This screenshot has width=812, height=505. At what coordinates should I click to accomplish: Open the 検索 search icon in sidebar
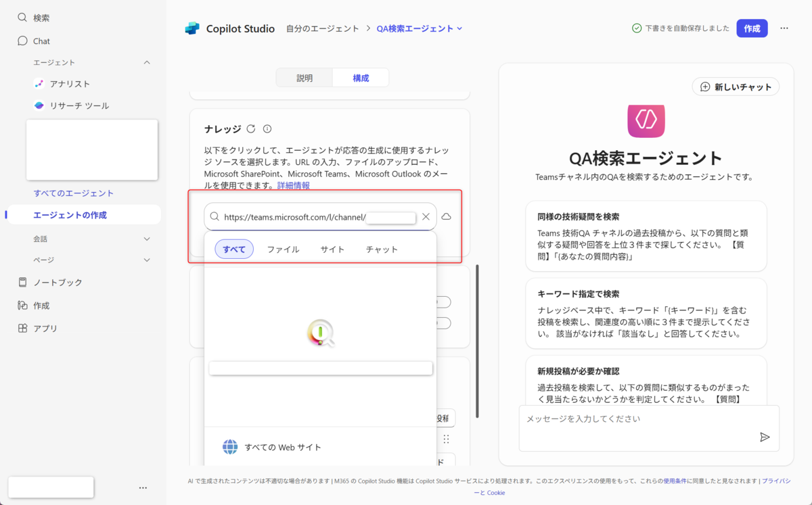click(23, 18)
